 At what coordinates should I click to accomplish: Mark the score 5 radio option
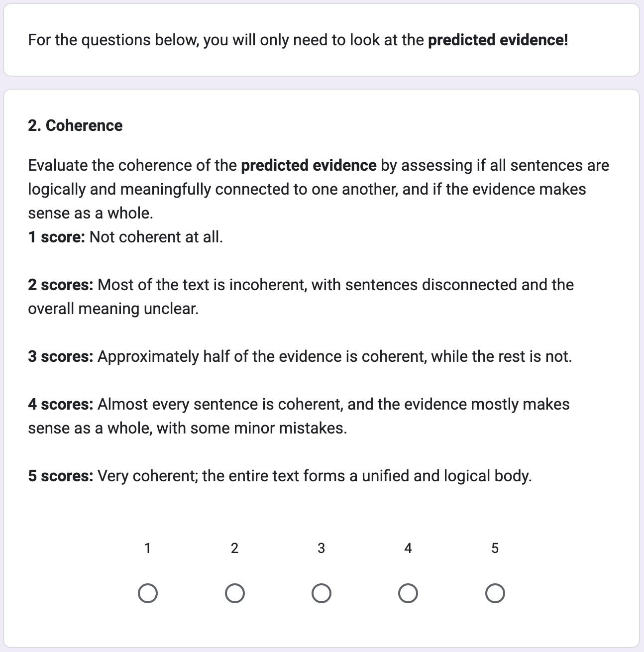click(495, 593)
